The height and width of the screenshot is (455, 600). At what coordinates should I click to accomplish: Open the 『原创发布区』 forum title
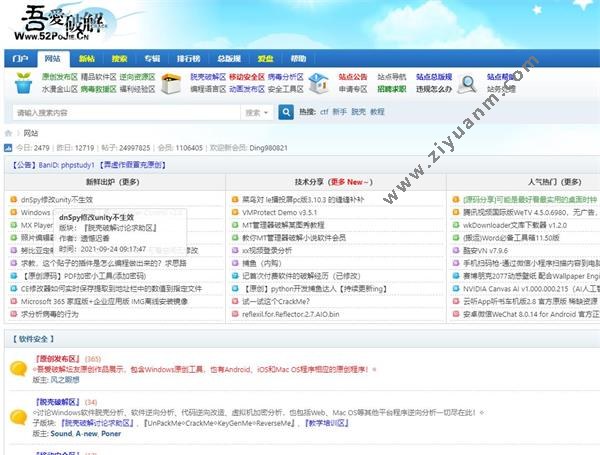[57, 359]
